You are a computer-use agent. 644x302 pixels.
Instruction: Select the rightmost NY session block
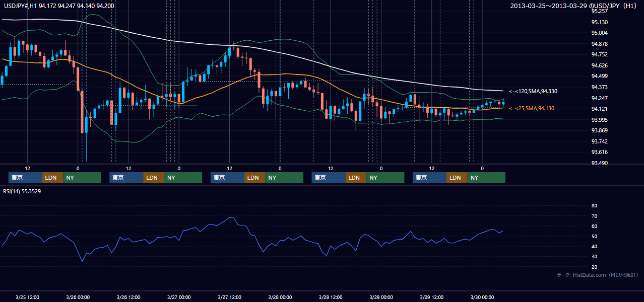486,178
